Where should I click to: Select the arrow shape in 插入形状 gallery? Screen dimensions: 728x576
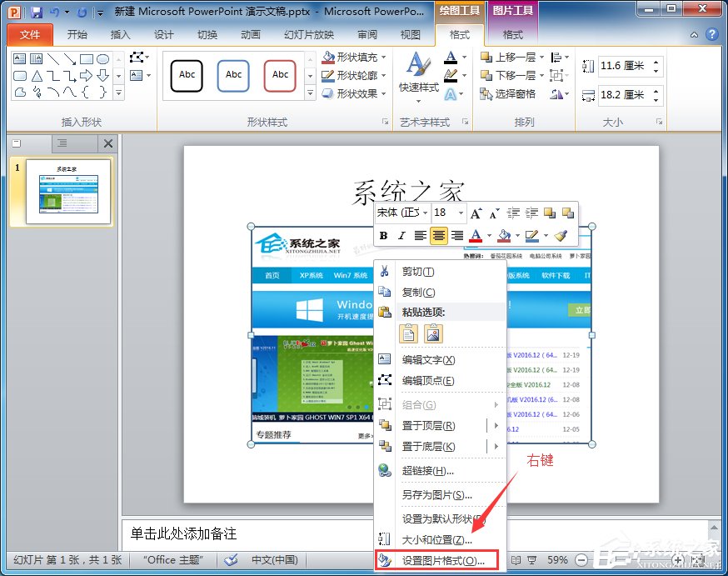tap(70, 59)
